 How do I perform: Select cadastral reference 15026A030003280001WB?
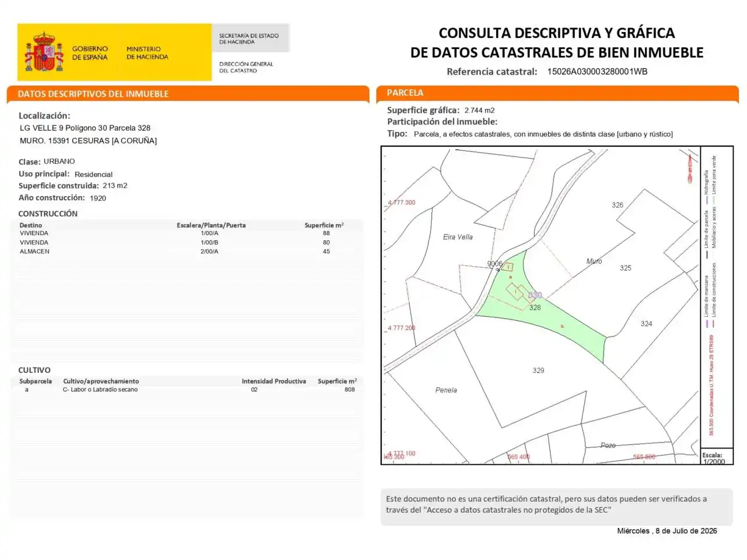[597, 72]
